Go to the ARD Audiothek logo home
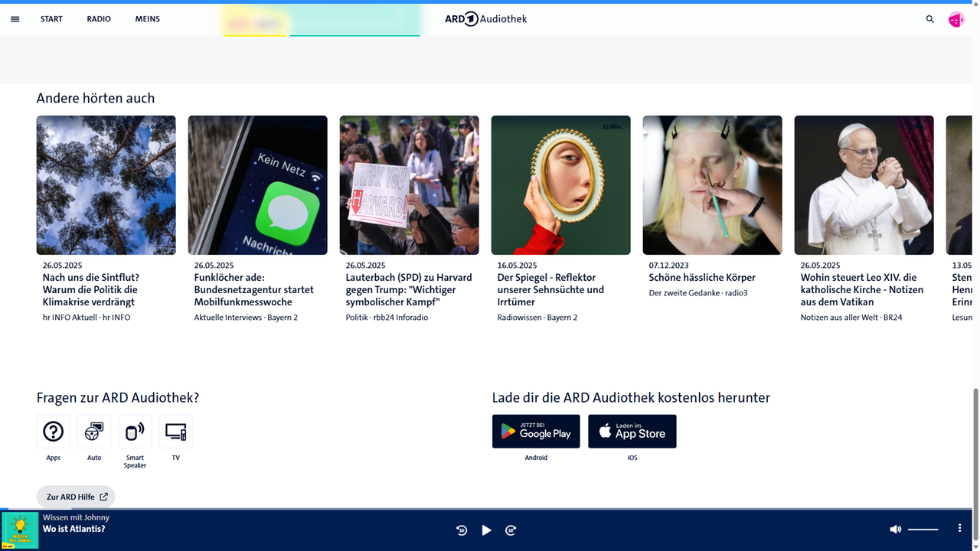 (x=486, y=19)
